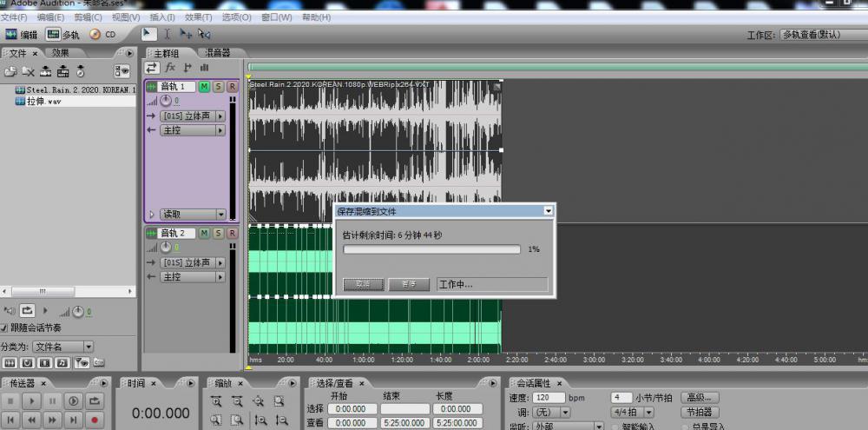Open the 文件(F) menu

click(x=14, y=17)
